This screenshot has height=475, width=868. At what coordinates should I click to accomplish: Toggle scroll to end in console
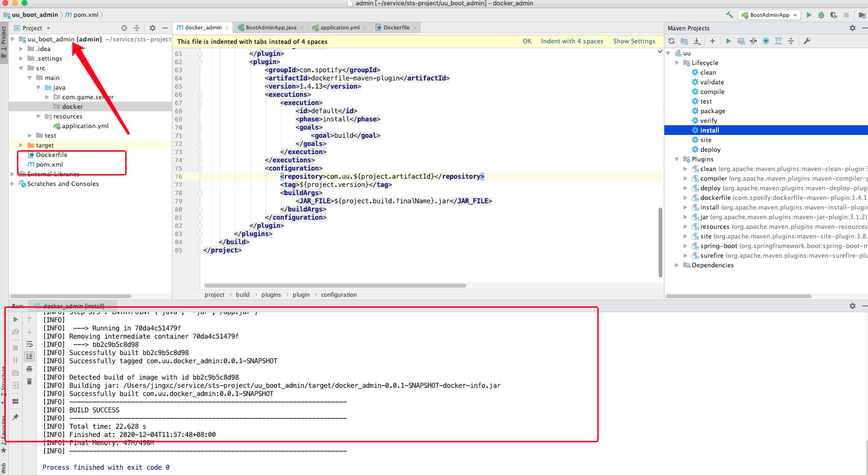coord(29,356)
